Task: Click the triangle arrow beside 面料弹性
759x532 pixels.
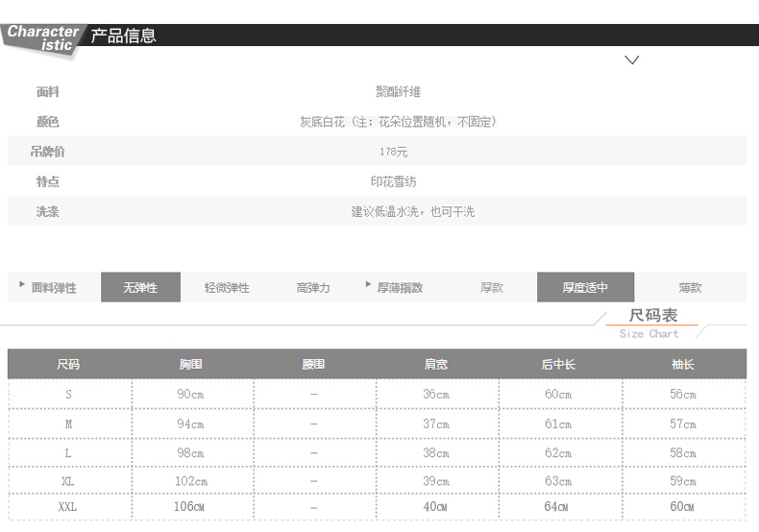Action: click(22, 285)
